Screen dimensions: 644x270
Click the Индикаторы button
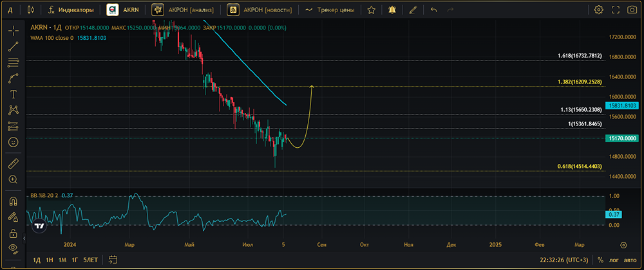[70, 10]
